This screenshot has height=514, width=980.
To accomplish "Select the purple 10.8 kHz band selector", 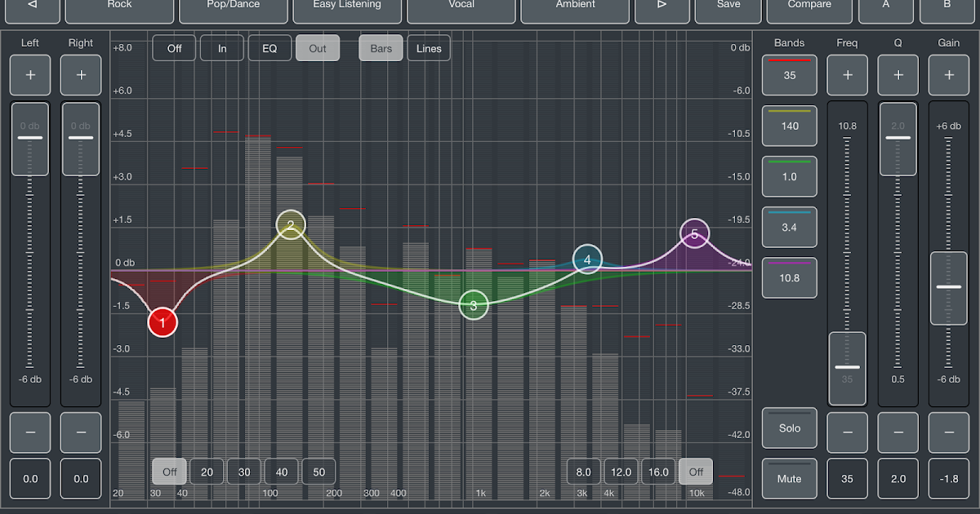I will (789, 277).
